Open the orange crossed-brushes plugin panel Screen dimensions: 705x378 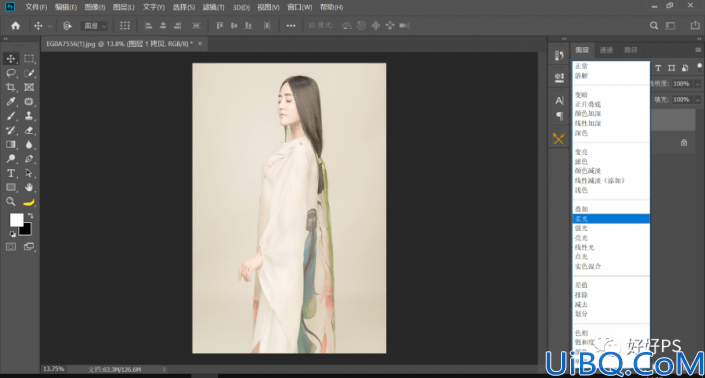[559, 139]
